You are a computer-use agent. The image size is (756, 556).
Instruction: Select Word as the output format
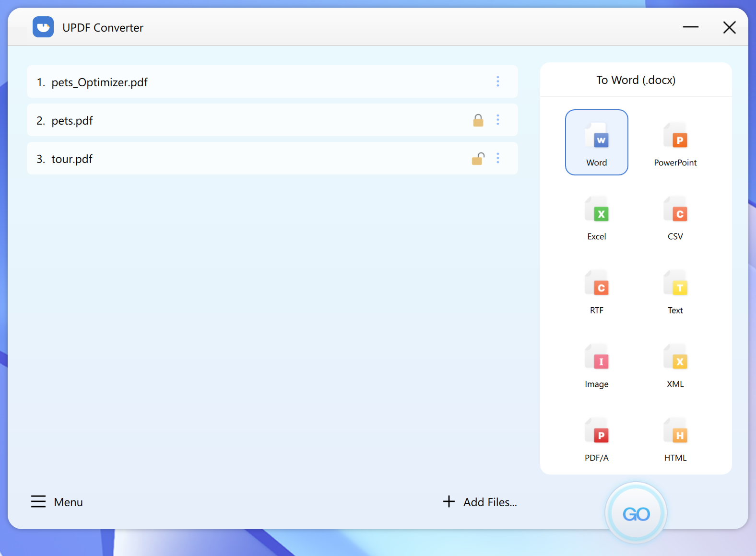596,142
